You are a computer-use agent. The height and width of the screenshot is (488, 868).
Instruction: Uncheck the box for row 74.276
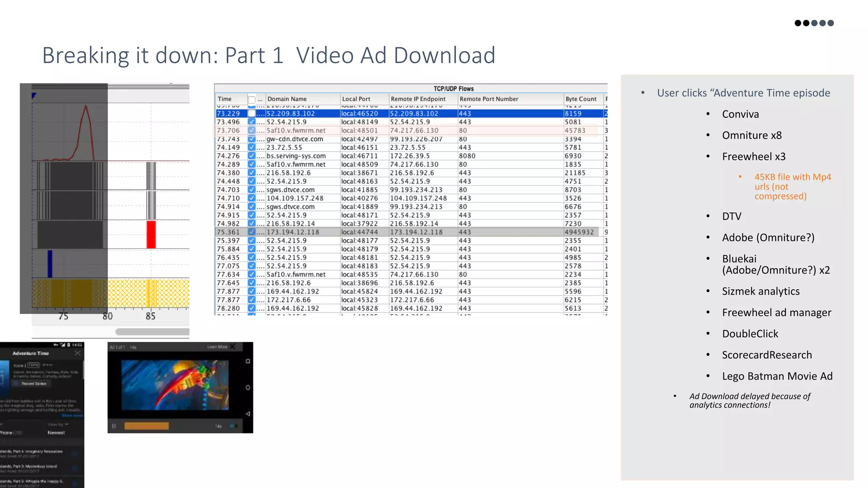coord(252,156)
